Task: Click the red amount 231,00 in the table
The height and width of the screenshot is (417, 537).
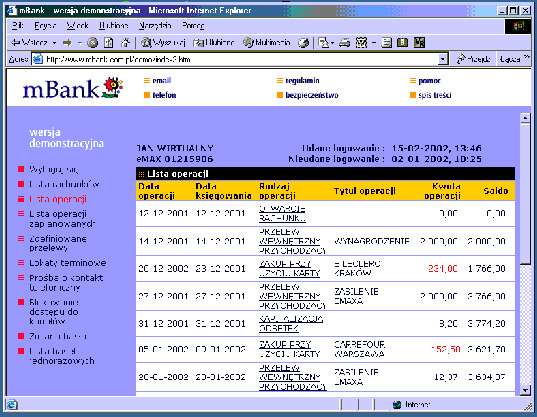Action: (442, 268)
